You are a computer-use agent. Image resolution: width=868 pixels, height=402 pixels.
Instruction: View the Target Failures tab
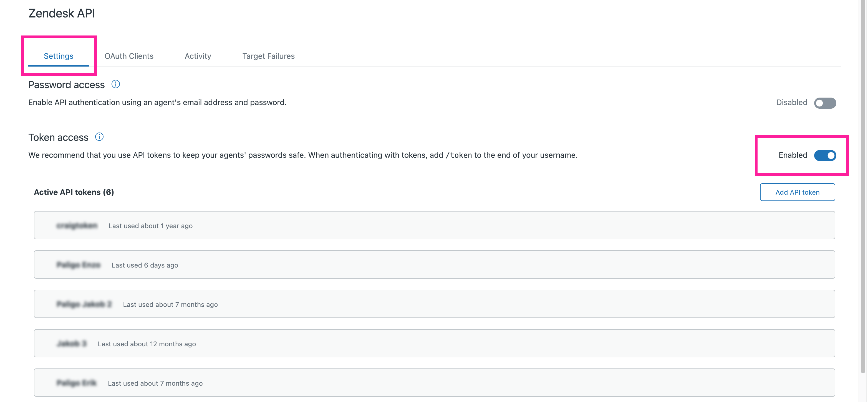tap(269, 56)
